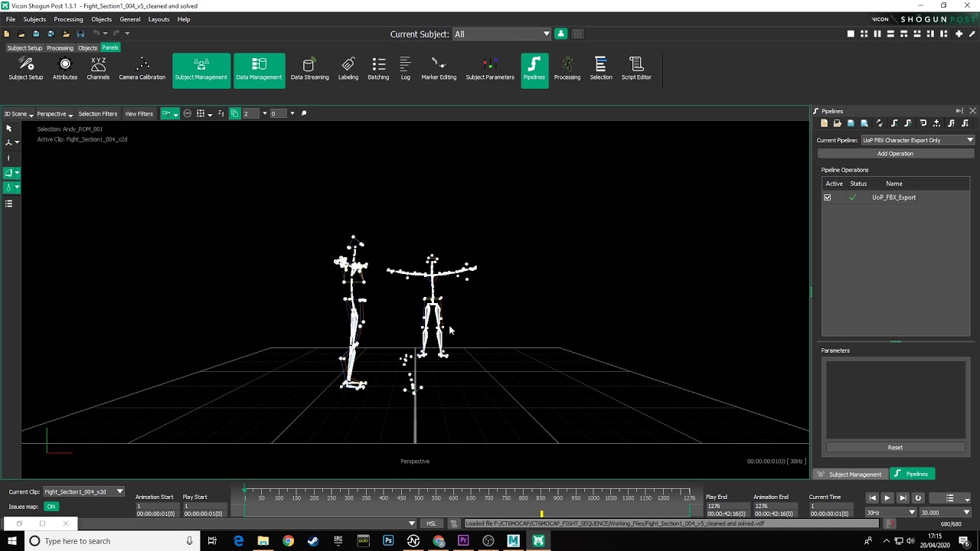Toggle the green overlap icon in view toolbar
The width and height of the screenshot is (980, 551).
[x=234, y=113]
